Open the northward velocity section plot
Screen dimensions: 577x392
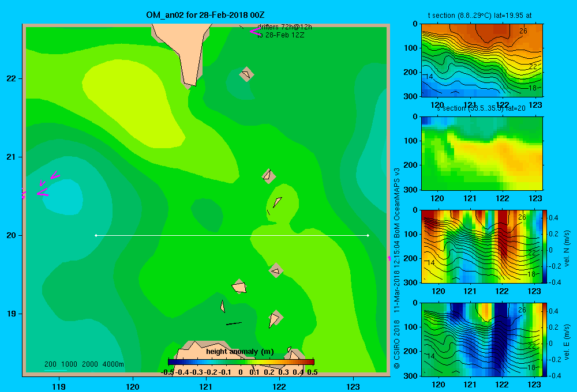482,246
